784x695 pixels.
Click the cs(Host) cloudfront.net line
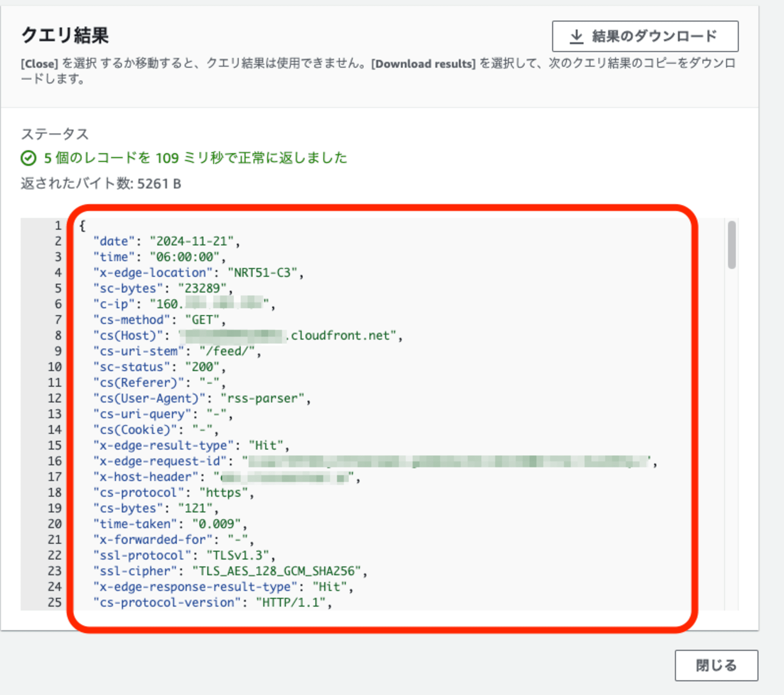(248, 335)
